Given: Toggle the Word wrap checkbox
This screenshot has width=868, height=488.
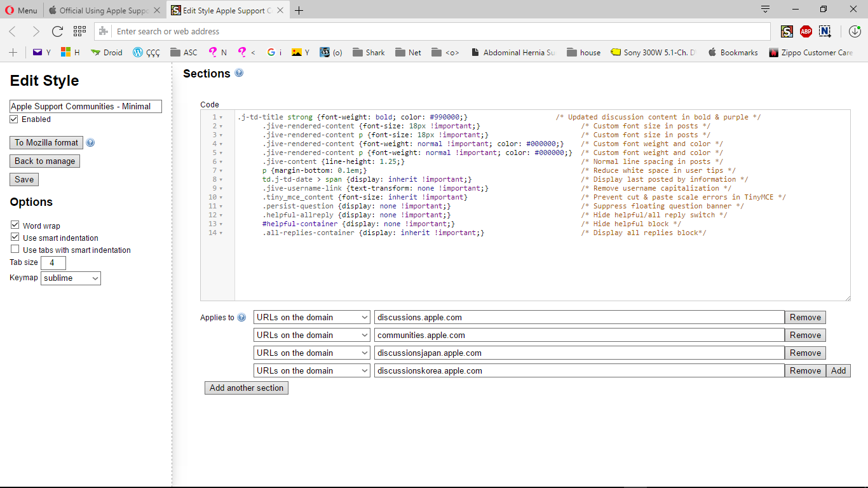Looking at the screenshot, I should [x=15, y=226].
